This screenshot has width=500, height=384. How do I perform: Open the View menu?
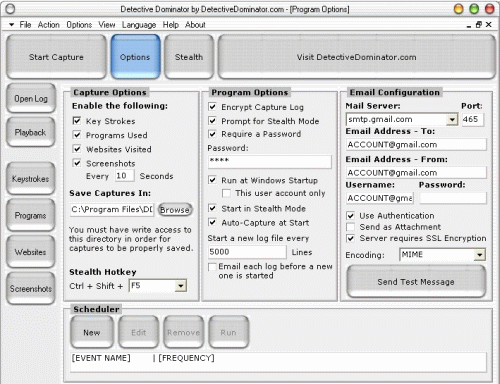107,25
